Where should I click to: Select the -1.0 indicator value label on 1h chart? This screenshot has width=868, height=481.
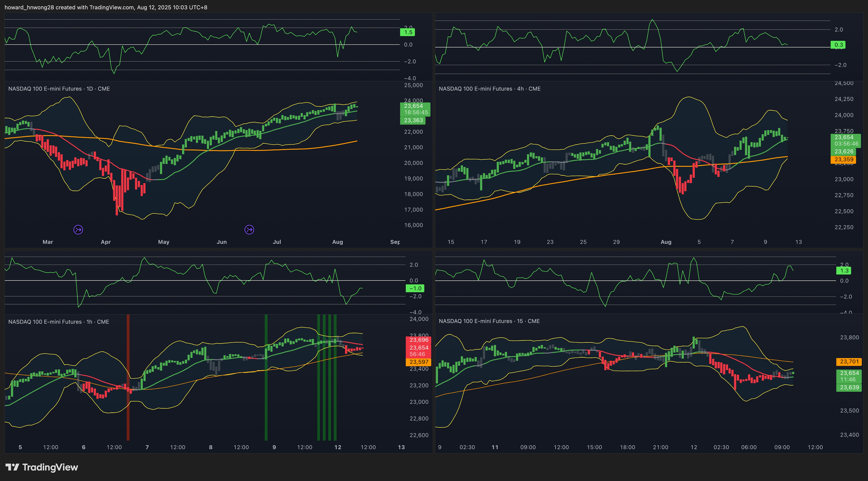415,288
